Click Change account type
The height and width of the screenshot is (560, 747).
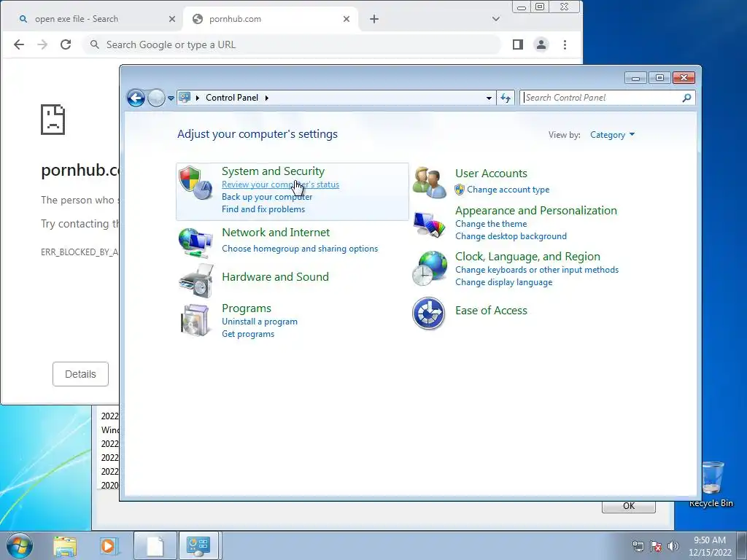[x=508, y=190]
